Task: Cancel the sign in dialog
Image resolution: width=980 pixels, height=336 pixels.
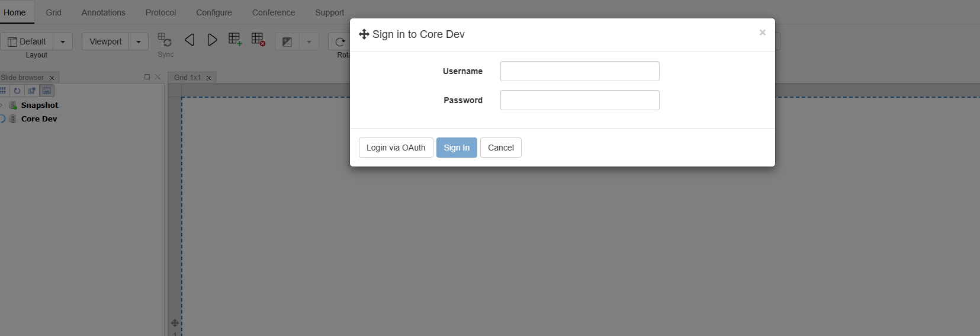Action: pyautogui.click(x=500, y=148)
